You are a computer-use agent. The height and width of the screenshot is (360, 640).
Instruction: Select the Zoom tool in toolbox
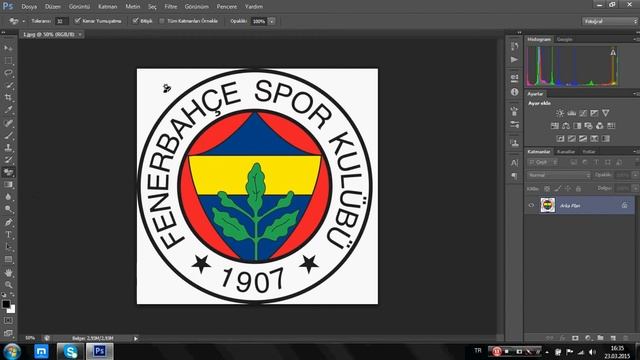pyautogui.click(x=8, y=284)
